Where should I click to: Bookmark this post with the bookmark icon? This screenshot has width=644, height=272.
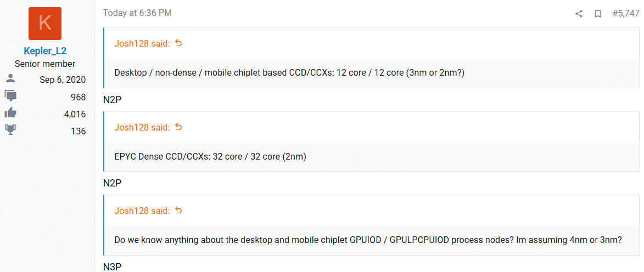(x=598, y=14)
